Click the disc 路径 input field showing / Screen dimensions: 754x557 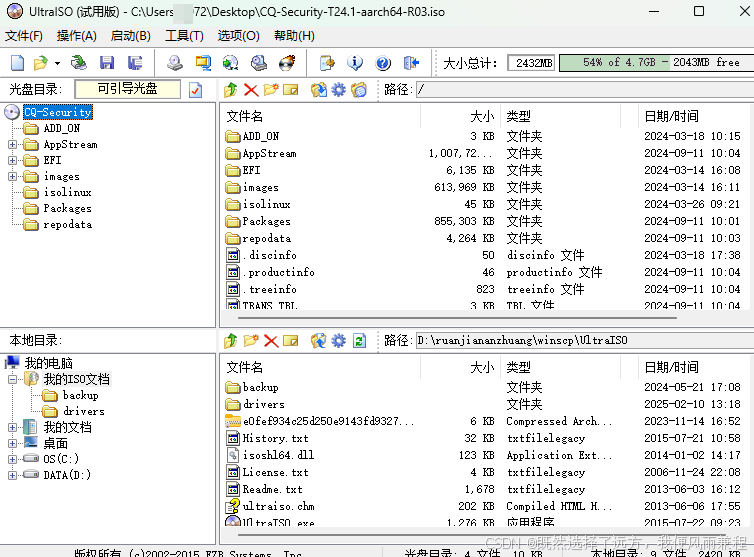click(x=585, y=89)
